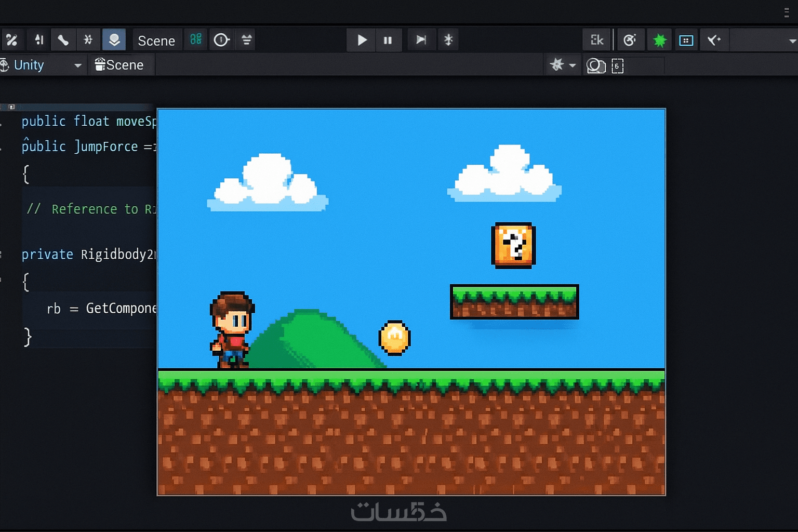Image resolution: width=798 pixels, height=532 pixels.
Task: Select the question mark block
Action: click(x=513, y=245)
